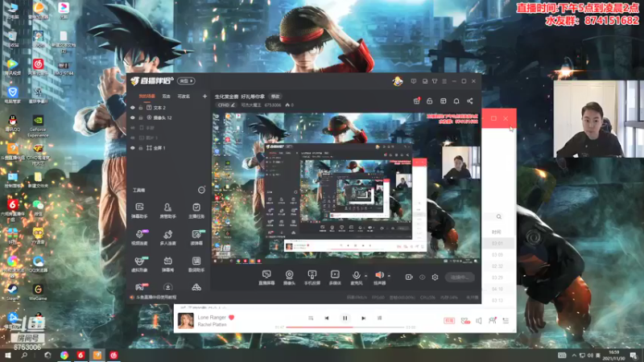The width and height of the screenshot is (644, 362).
Task: Hide the 全屏 1 layer
Action: [133, 148]
